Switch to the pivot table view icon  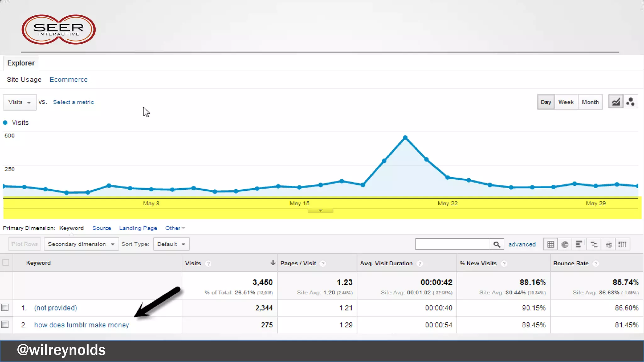click(x=623, y=244)
